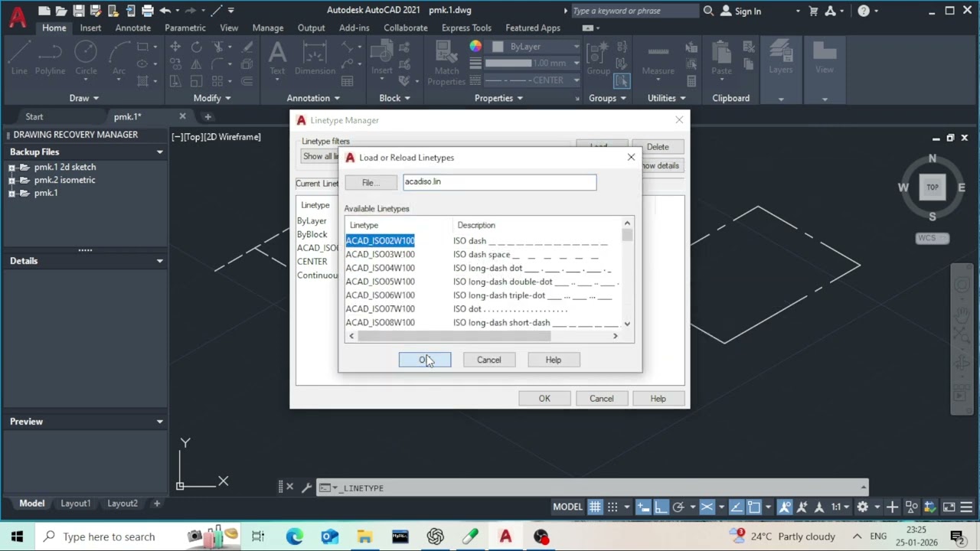Switch to the Start file tab
This screenshot has width=980, height=551.
point(34,116)
